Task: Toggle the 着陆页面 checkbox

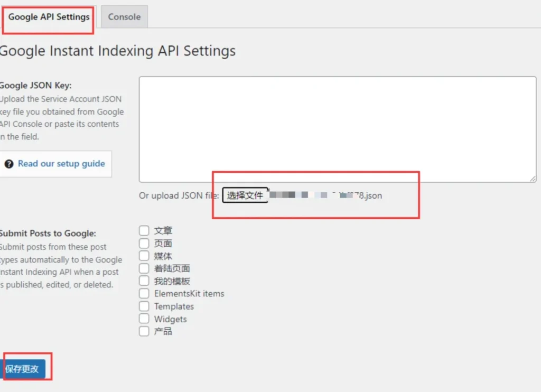Action: click(x=144, y=268)
